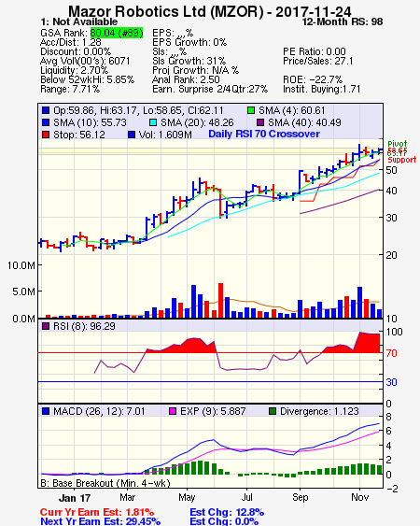420x526 pixels.
Task: Click the red Support label beside chart
Action: tap(402, 160)
